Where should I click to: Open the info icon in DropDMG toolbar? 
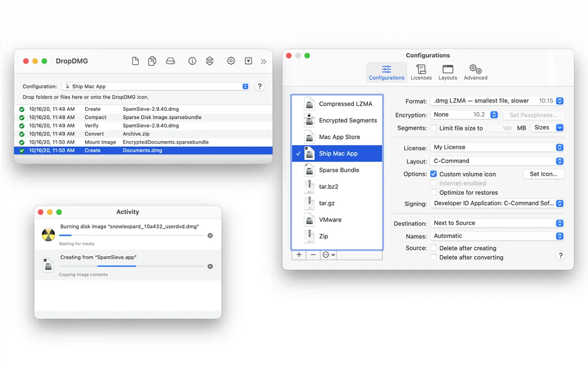click(192, 61)
